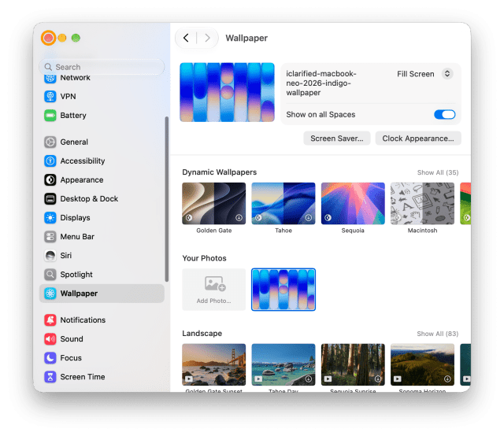Click the Appearance icon in sidebar

(x=50, y=180)
